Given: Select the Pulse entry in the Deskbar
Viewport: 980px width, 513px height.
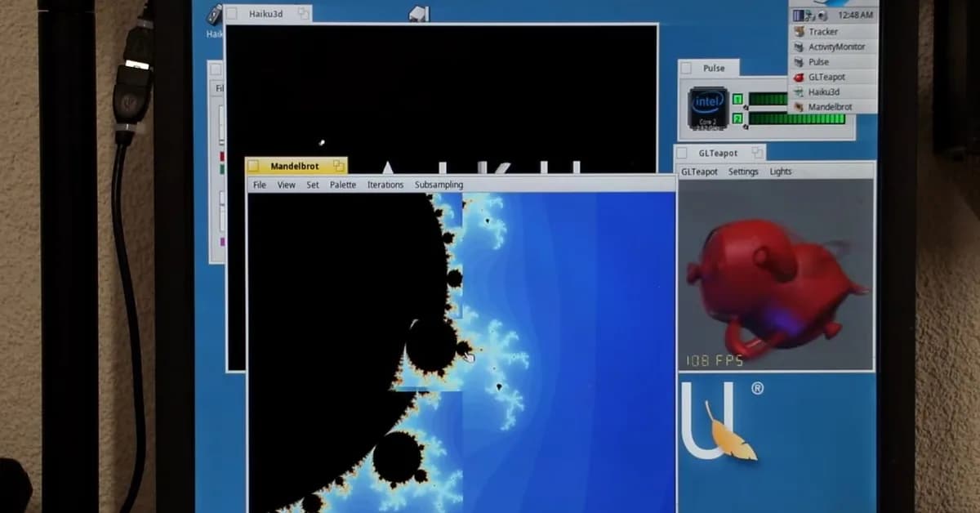Looking at the screenshot, I should coord(818,62).
